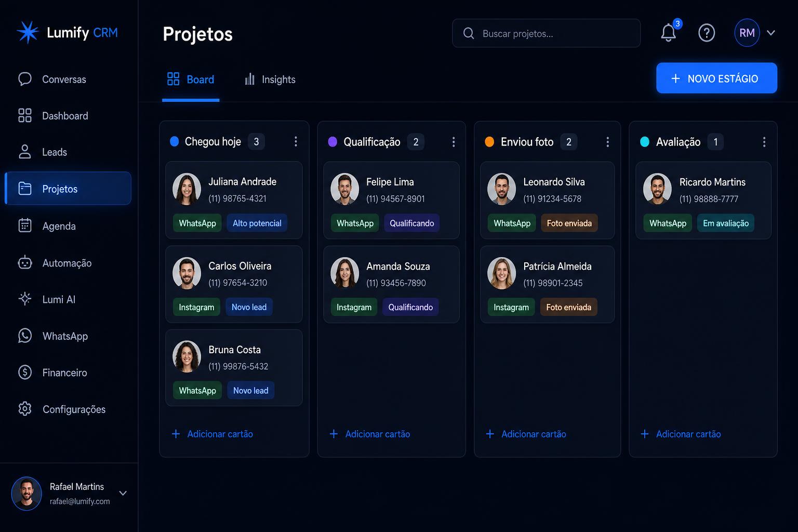Click Novo lead tag on Bruna Costa
Viewport: 798px width, 532px height.
click(x=251, y=391)
